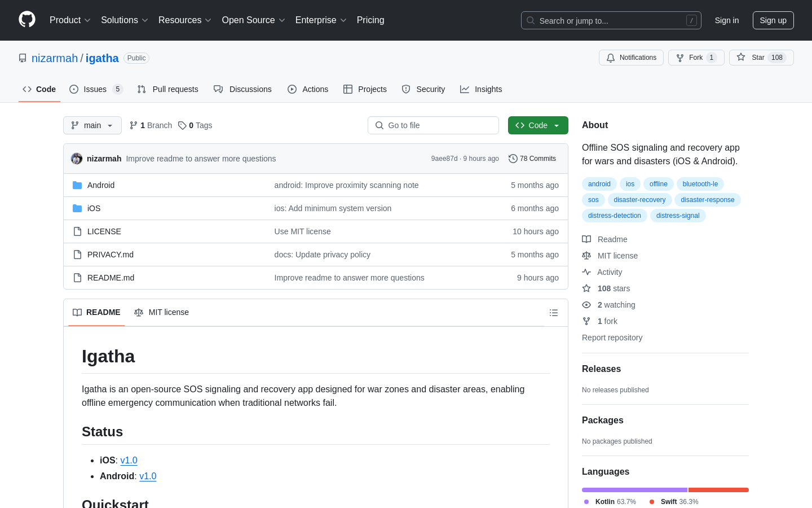Click the red Swift language bar segment
812x508 pixels.
coord(718,490)
